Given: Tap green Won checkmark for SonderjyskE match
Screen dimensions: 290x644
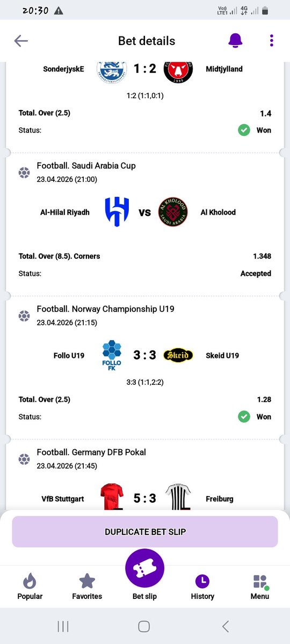Looking at the screenshot, I should pos(244,130).
